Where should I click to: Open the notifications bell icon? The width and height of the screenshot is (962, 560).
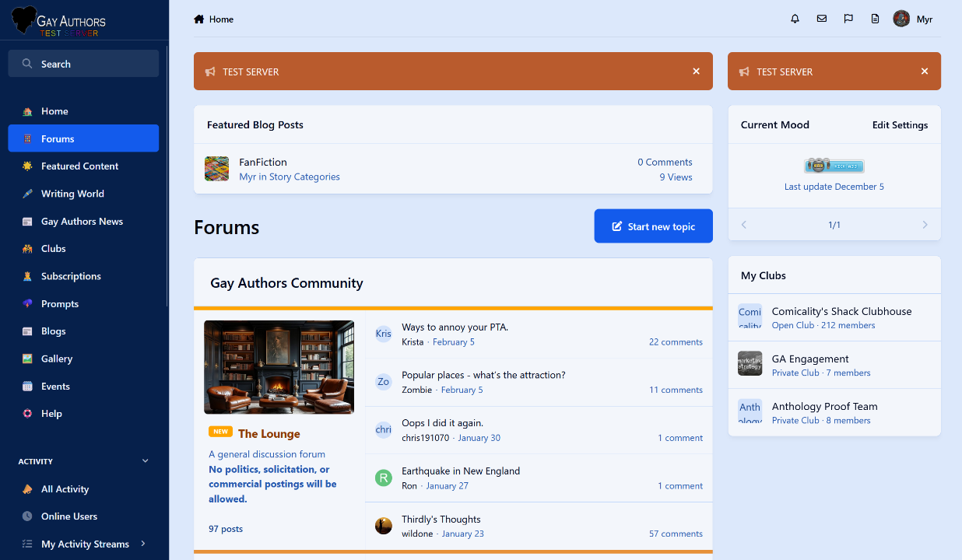[x=795, y=19]
